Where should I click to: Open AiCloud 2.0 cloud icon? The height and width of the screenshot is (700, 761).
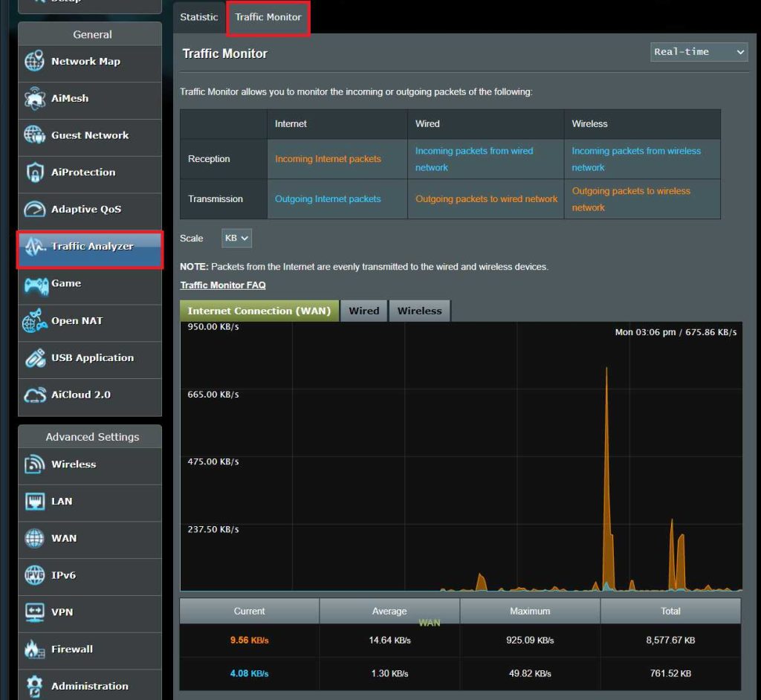34,395
